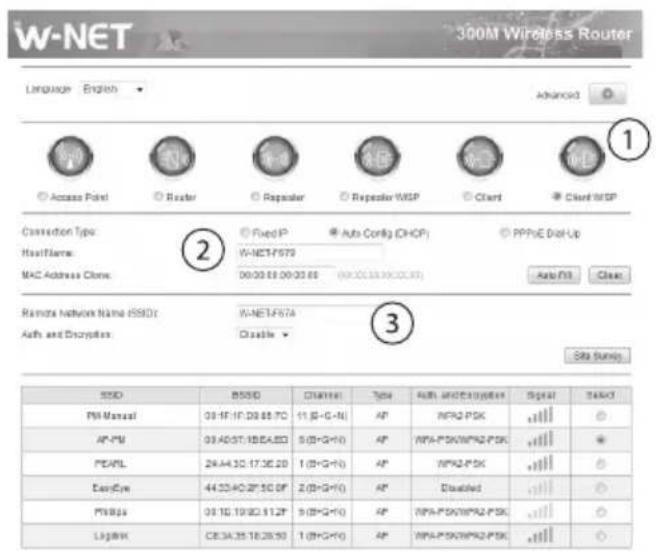Click the Disabled encryption cell
656x551 pixels.
pos(461,488)
